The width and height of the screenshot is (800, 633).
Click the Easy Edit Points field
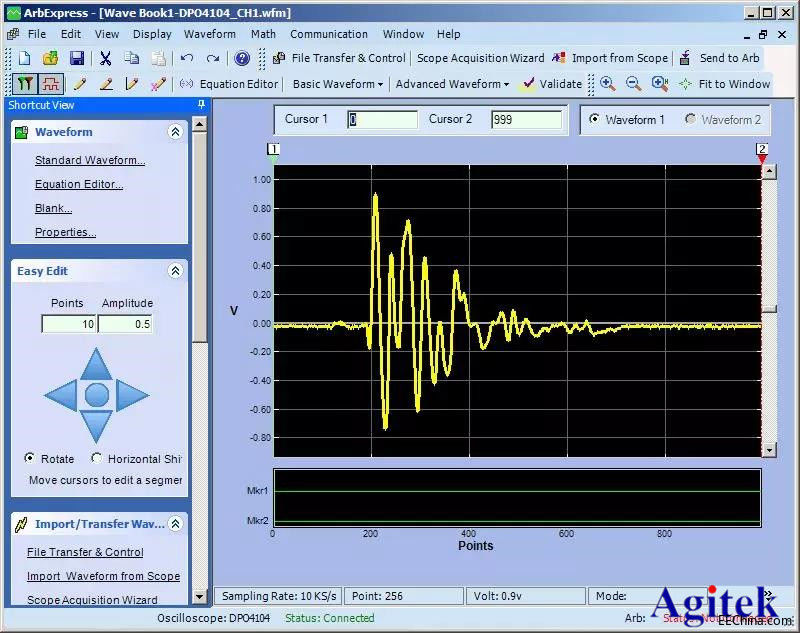click(x=68, y=324)
